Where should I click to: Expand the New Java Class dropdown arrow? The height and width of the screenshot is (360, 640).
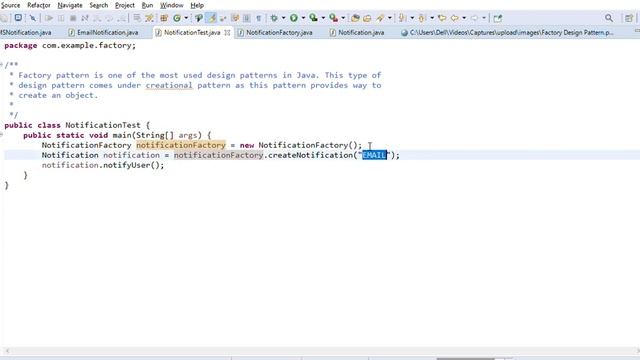(x=186, y=18)
